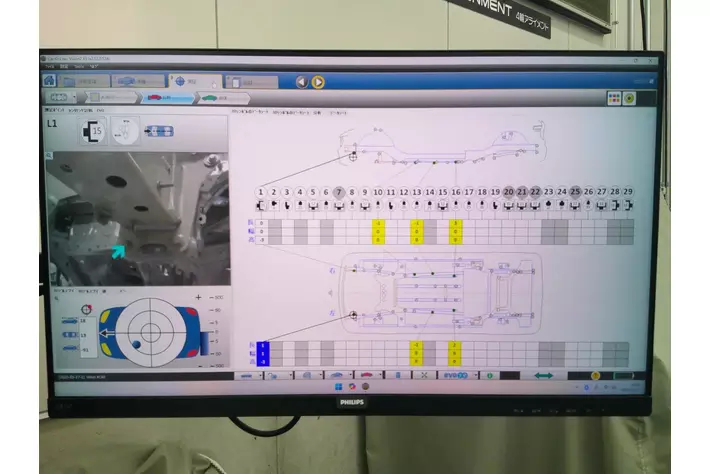Click the plus zoom button above the scale
710x474 pixels.
[198, 297]
